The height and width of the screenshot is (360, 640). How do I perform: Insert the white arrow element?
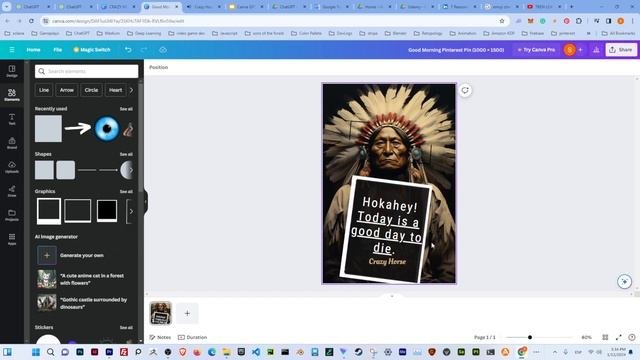tap(78, 129)
